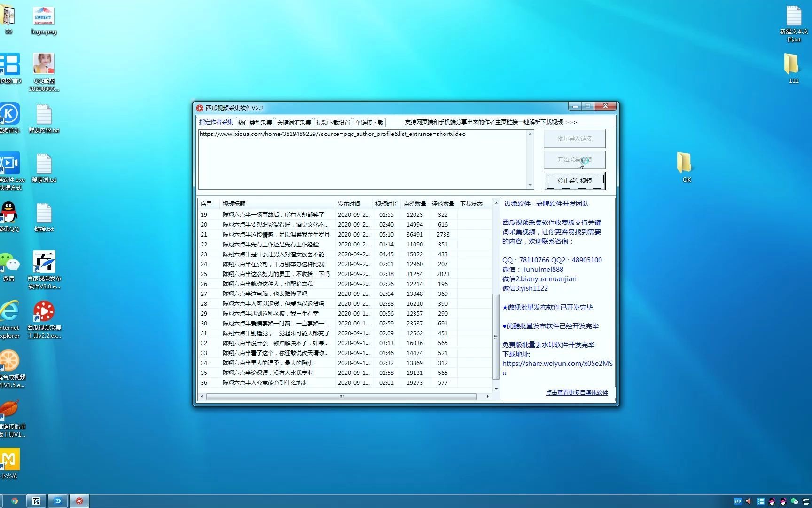The height and width of the screenshot is (508, 812).
Task: Click the video list scroll-up arrow
Action: point(496,203)
